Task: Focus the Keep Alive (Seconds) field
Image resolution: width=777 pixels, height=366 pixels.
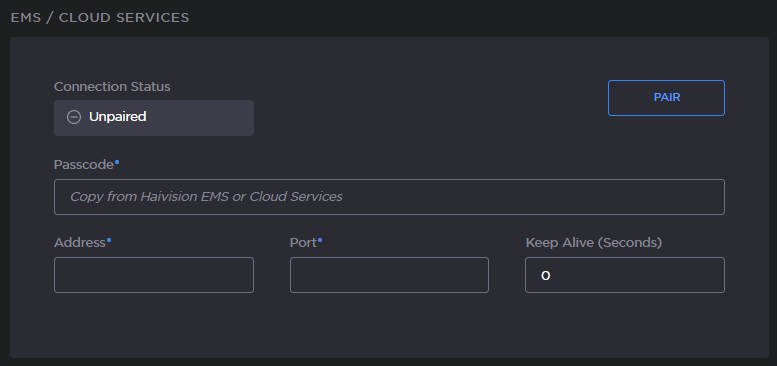Action: [x=625, y=275]
